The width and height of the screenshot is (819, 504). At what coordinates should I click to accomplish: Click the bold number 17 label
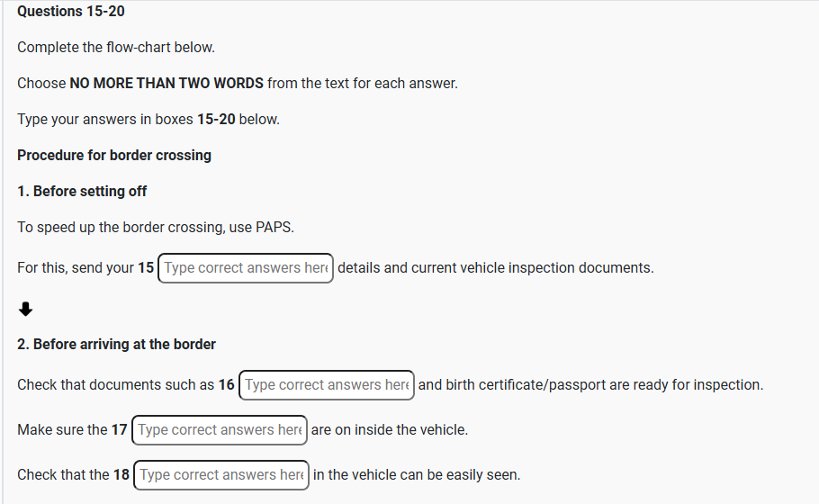(120, 430)
